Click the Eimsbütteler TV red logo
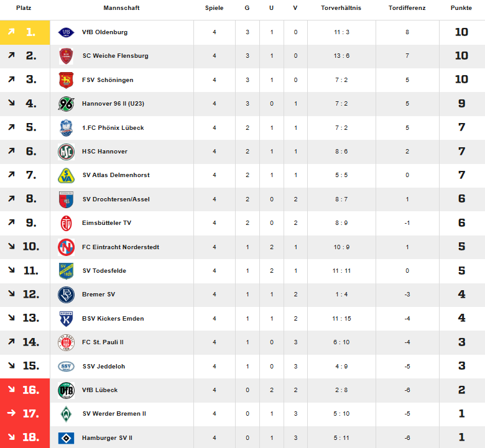The image size is (485, 448). (x=66, y=223)
